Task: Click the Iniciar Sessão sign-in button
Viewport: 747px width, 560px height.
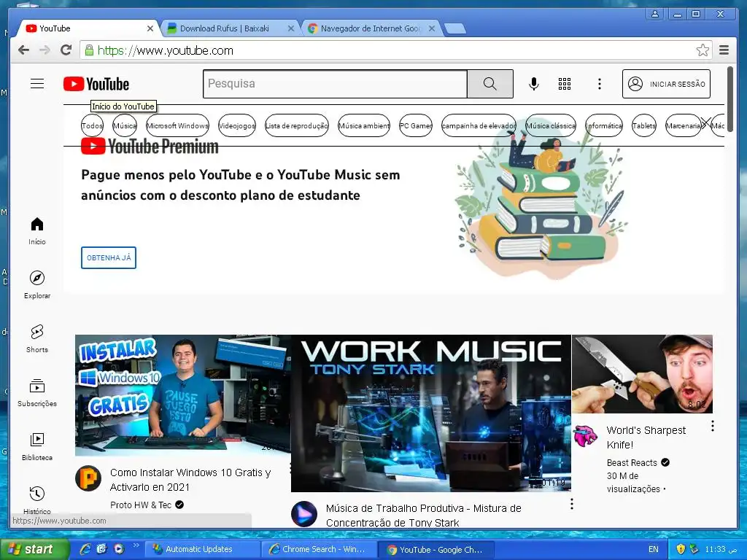Action: (x=666, y=84)
